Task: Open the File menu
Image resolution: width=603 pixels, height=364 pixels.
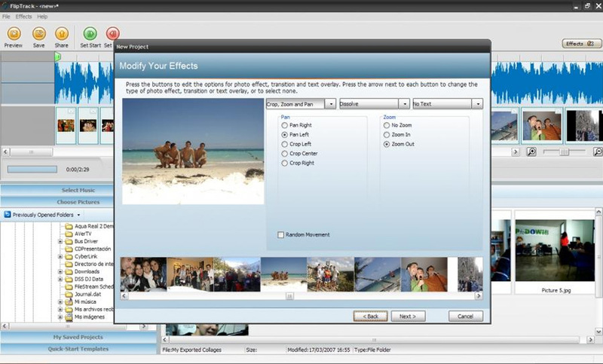Action: 6,17
